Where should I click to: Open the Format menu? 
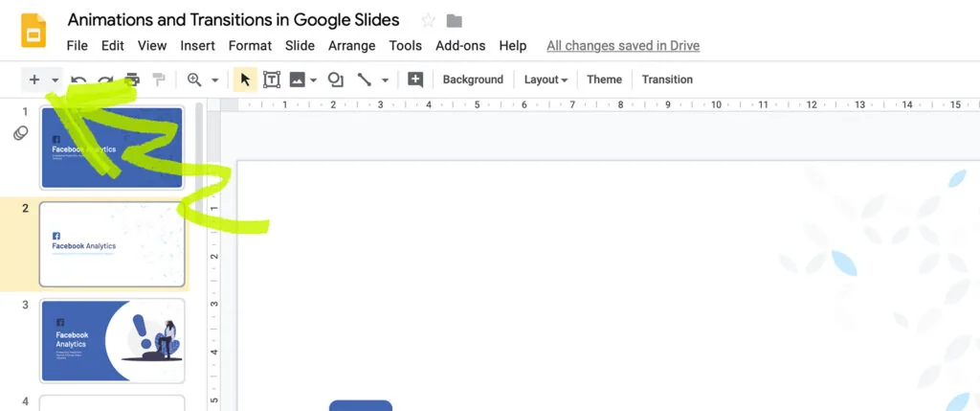250,46
